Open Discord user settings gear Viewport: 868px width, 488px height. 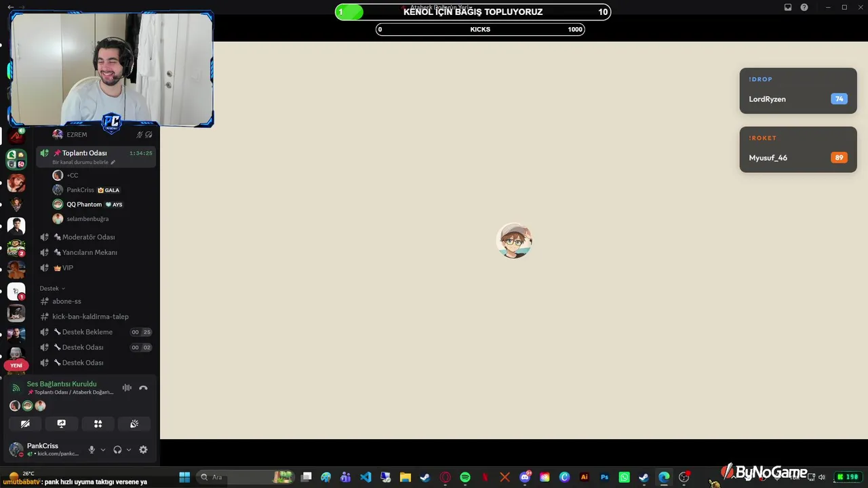[143, 449]
